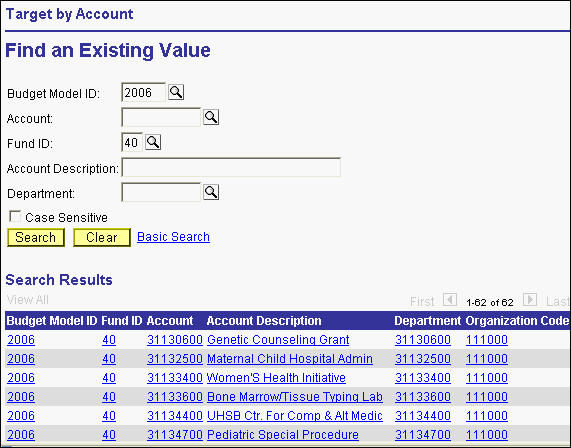This screenshot has width=571, height=448.
Task: Go to previous results page arrow
Action: coord(450,300)
